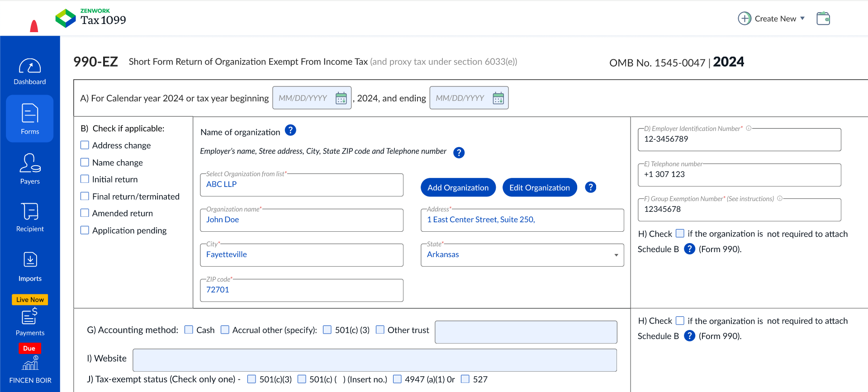The height and width of the screenshot is (392, 868).
Task: Click the Website input field
Action: 375,360
